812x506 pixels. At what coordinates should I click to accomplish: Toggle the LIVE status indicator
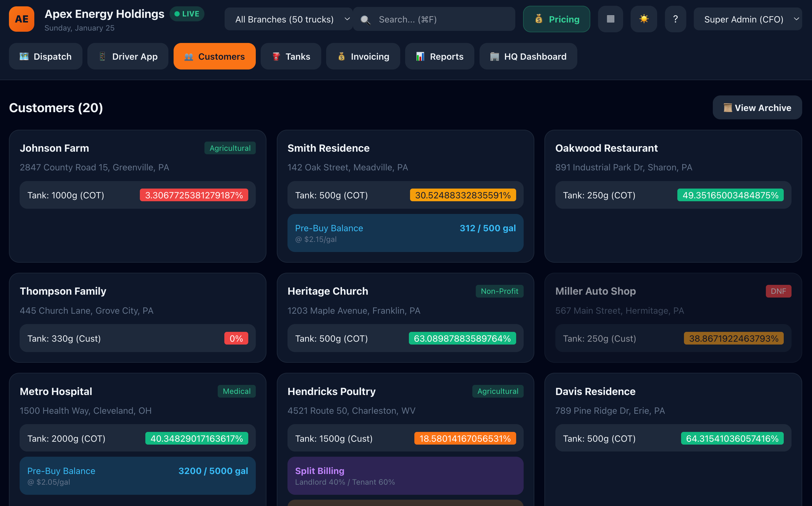pyautogui.click(x=187, y=14)
